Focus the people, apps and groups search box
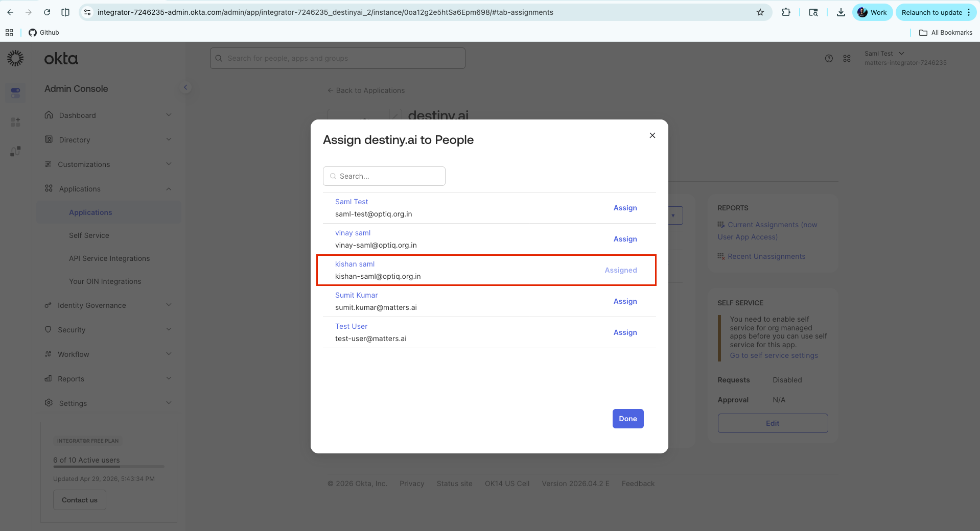980x531 pixels. pyautogui.click(x=338, y=58)
